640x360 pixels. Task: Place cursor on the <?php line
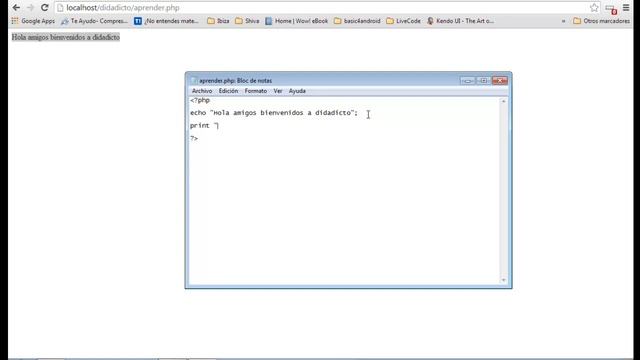[200, 100]
